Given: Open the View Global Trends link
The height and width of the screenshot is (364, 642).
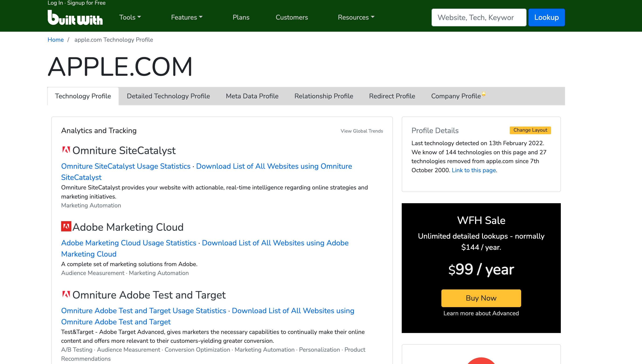Looking at the screenshot, I should click(x=362, y=131).
